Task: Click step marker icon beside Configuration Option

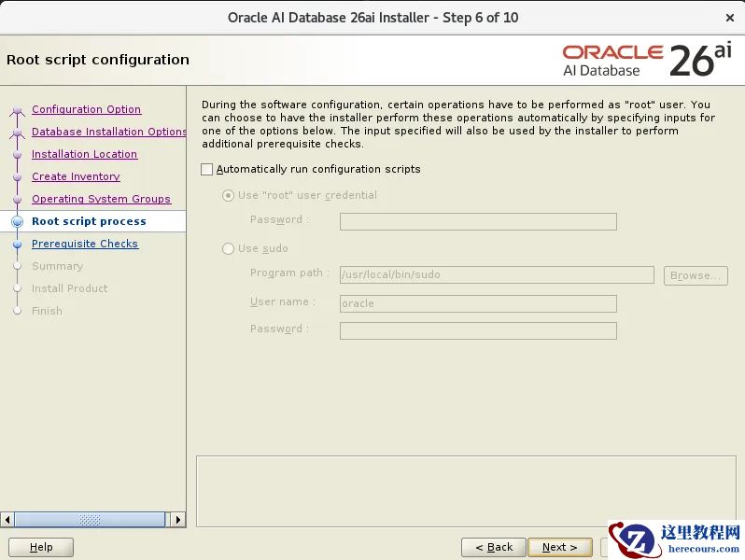Action: coord(18,110)
